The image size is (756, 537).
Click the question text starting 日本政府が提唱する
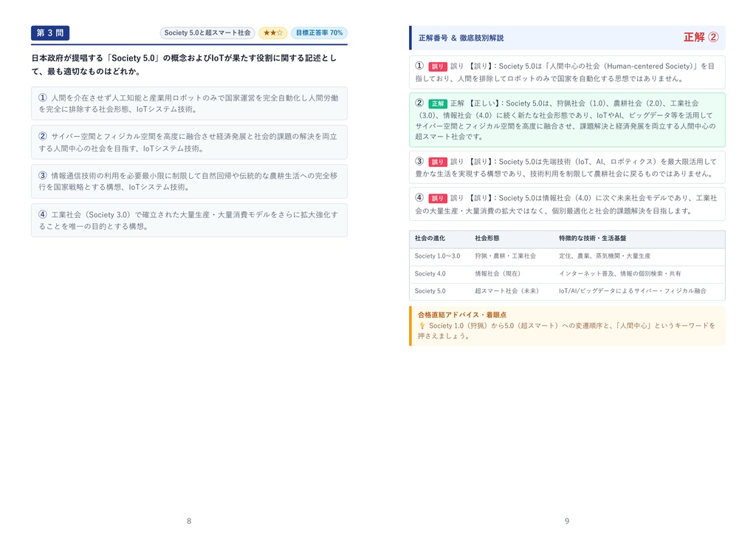184,65
